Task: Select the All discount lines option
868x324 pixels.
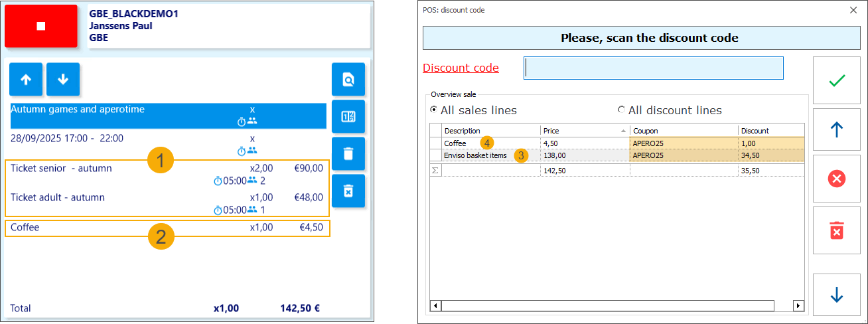Action: pos(622,110)
